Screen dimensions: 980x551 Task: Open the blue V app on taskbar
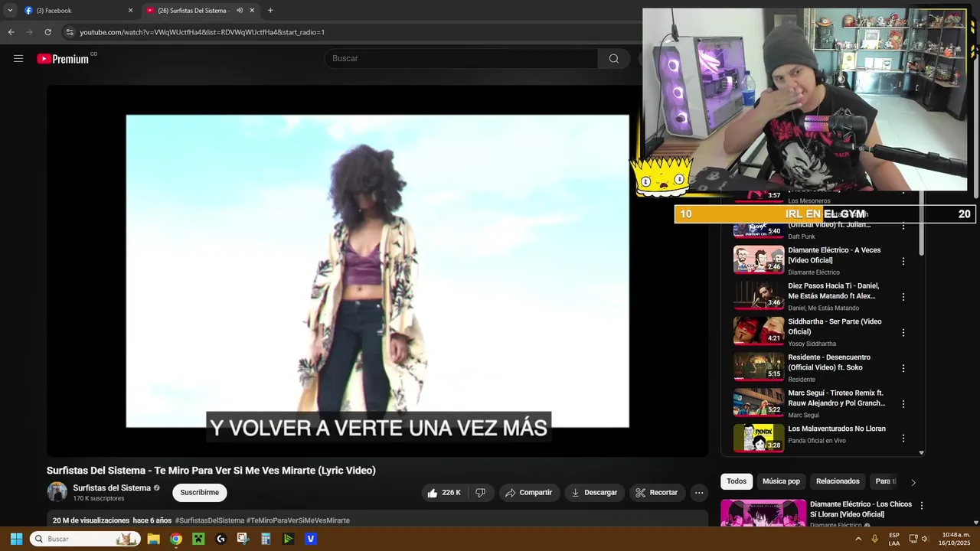[311, 539]
